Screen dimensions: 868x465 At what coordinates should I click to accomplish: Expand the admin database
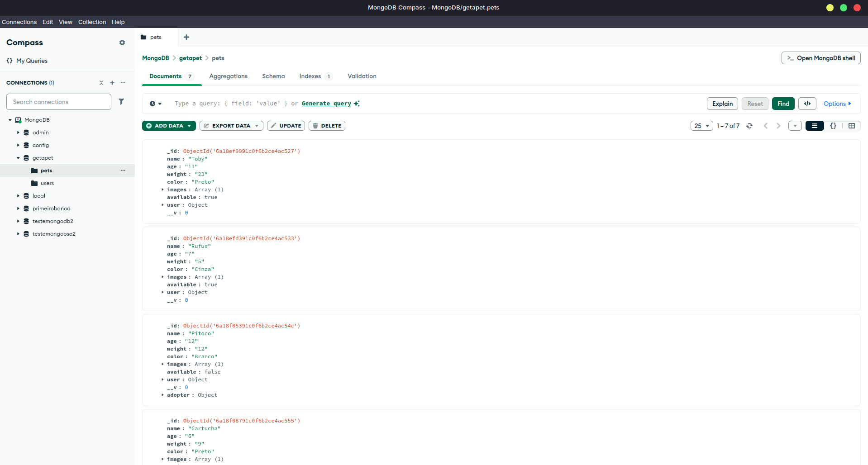pyautogui.click(x=18, y=133)
